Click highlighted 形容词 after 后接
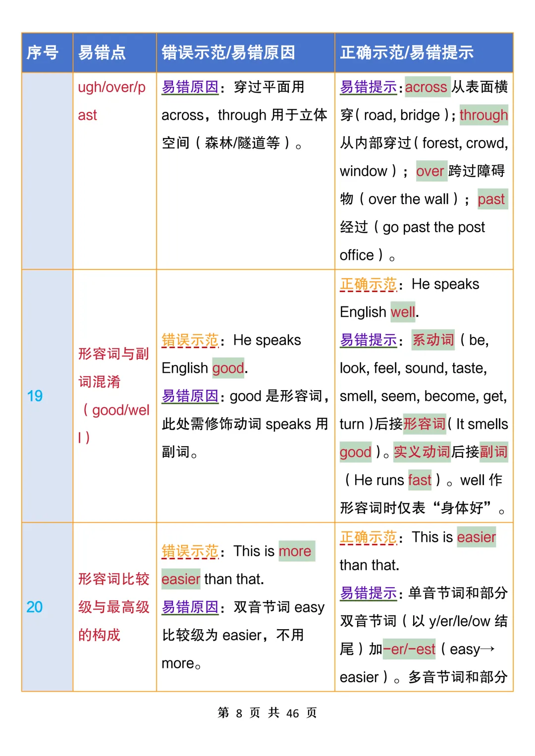535x756 pixels. coord(425,424)
